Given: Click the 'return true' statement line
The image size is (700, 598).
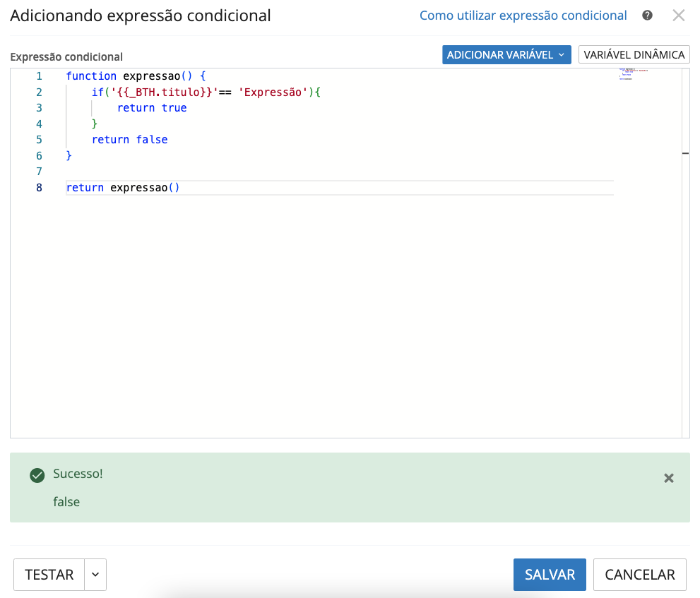Looking at the screenshot, I should 152,108.
